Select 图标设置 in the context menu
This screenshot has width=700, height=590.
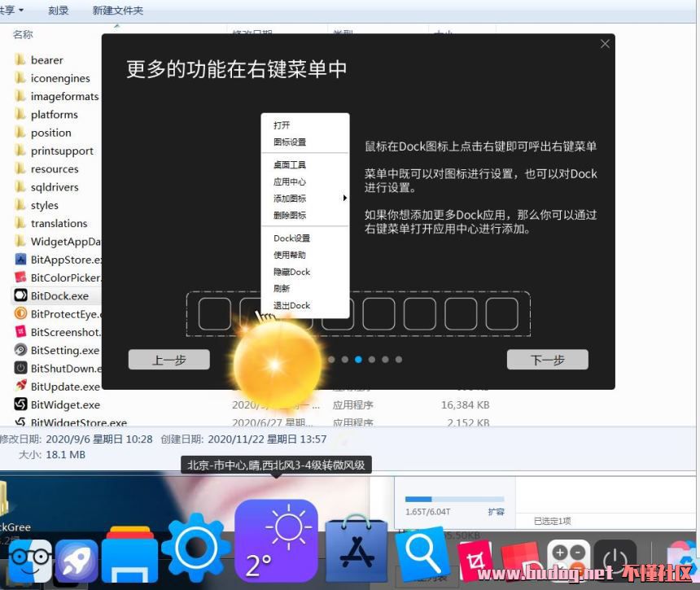coord(290,142)
